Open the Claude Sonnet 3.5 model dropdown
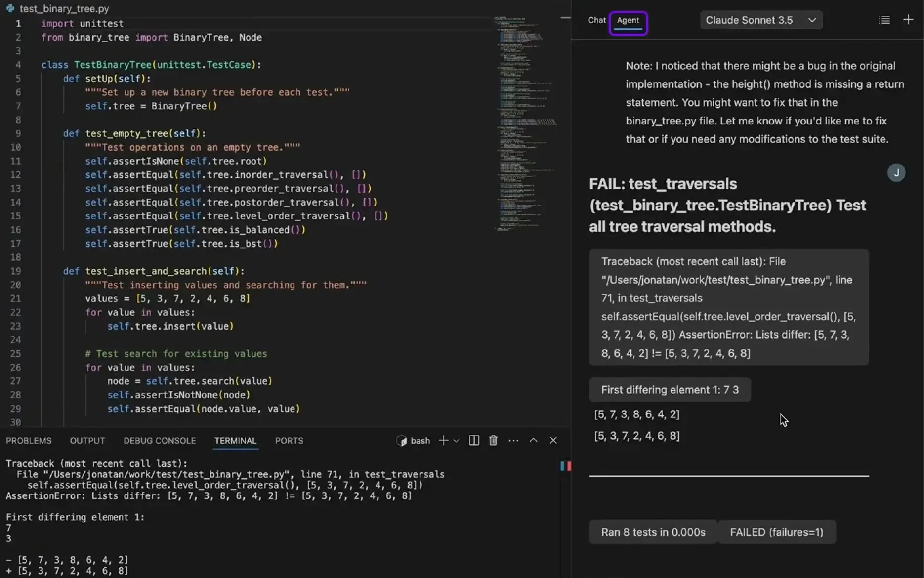This screenshot has width=924, height=578. [761, 20]
